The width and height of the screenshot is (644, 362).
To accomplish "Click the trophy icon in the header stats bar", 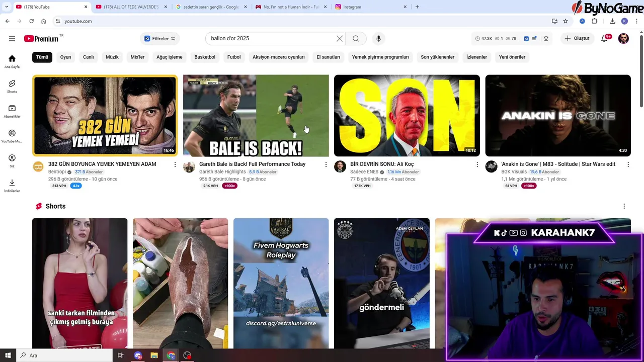I will (x=546, y=39).
